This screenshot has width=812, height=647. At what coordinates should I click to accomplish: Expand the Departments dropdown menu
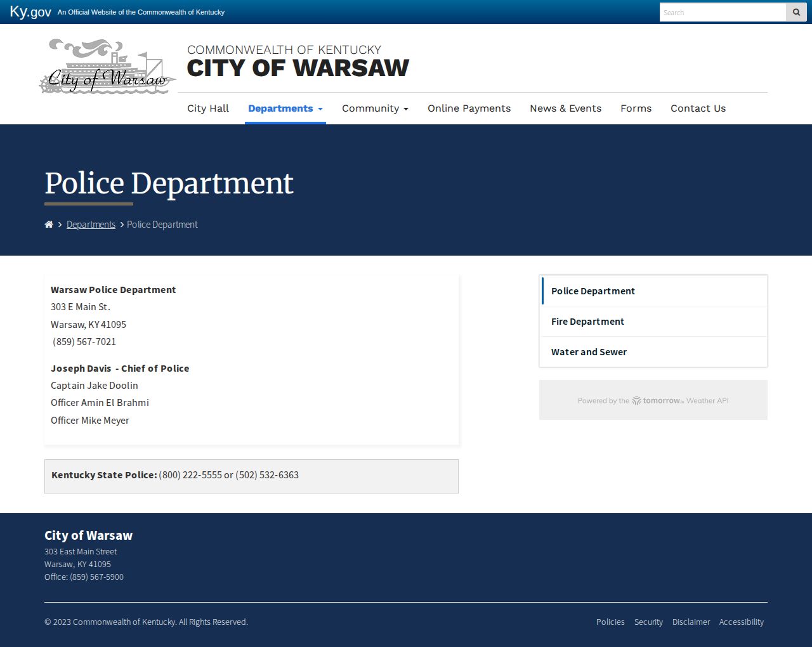tap(285, 108)
